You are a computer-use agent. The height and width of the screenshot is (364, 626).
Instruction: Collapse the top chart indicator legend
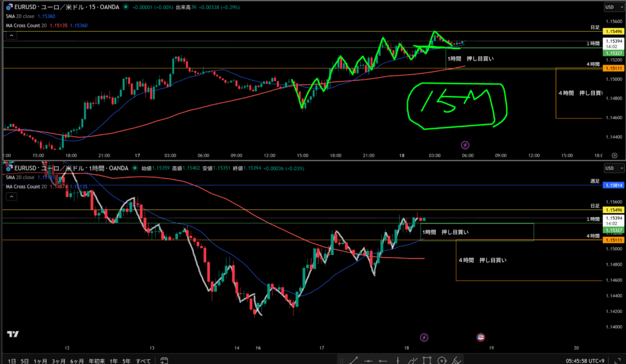(x=11, y=36)
